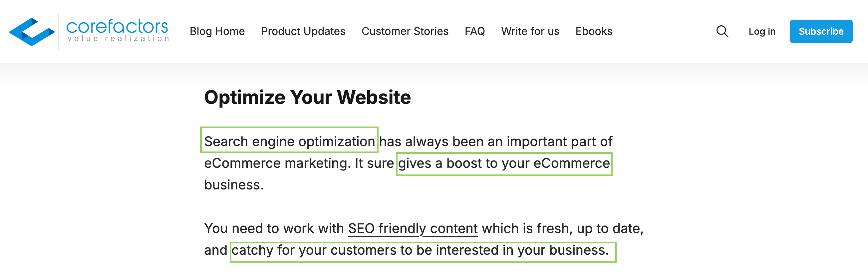This screenshot has height=280, width=868.
Task: Open the Log in page
Action: (761, 31)
